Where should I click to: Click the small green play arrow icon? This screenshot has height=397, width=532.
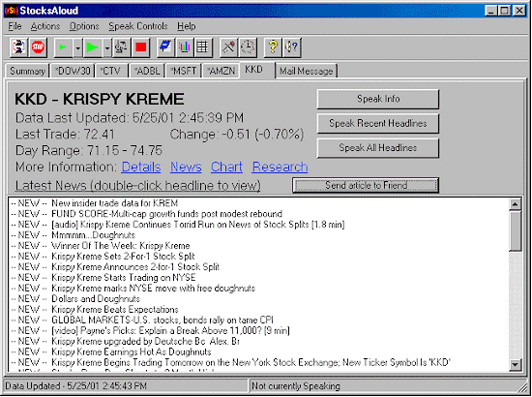[x=63, y=47]
